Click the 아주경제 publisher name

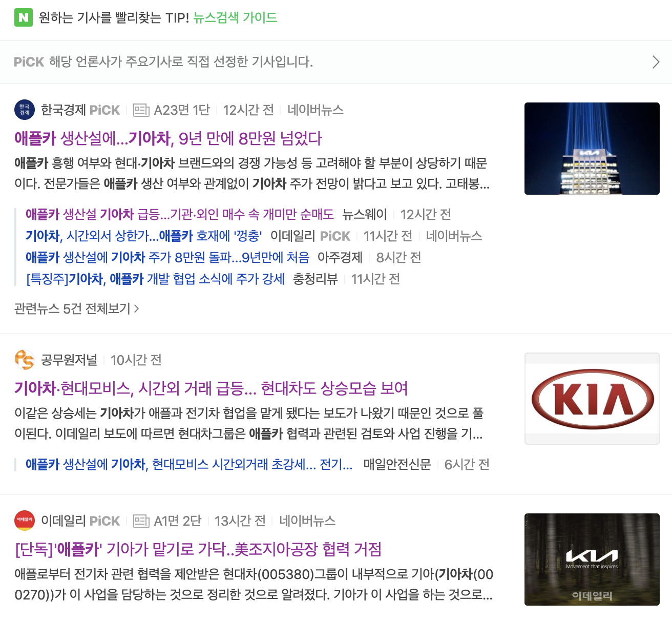(x=340, y=257)
